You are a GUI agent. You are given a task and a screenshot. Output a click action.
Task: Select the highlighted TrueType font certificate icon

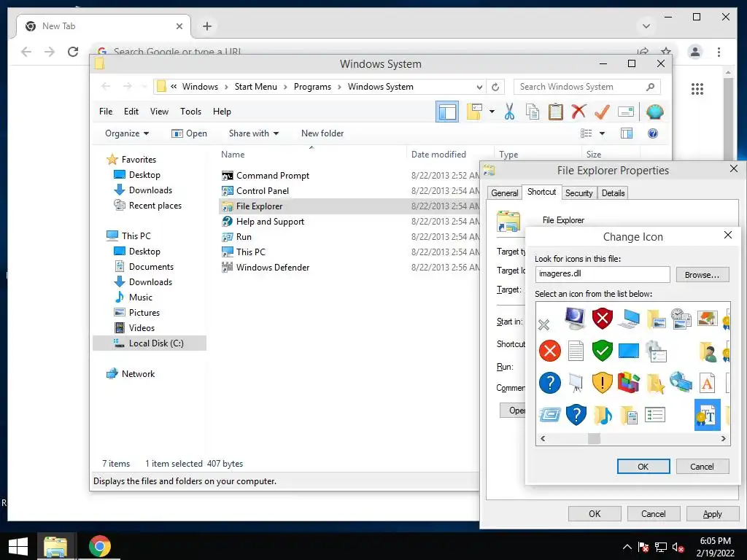(708, 415)
